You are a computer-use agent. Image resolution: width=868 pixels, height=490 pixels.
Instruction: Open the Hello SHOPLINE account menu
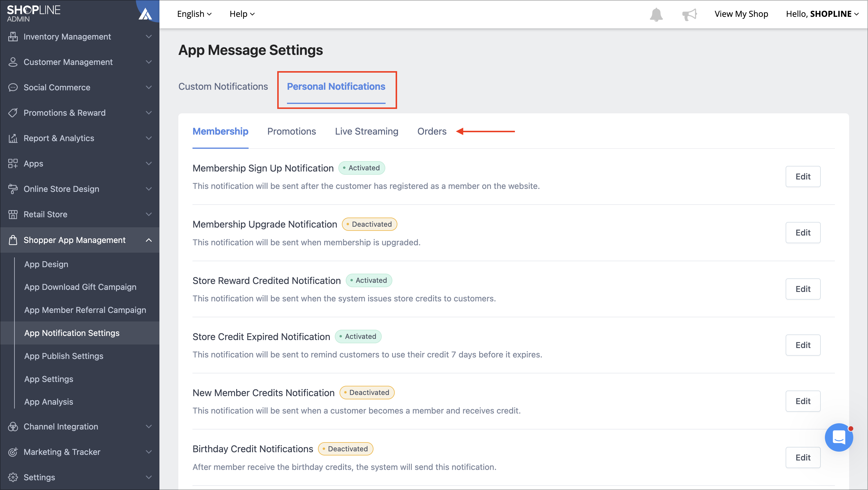(x=822, y=14)
